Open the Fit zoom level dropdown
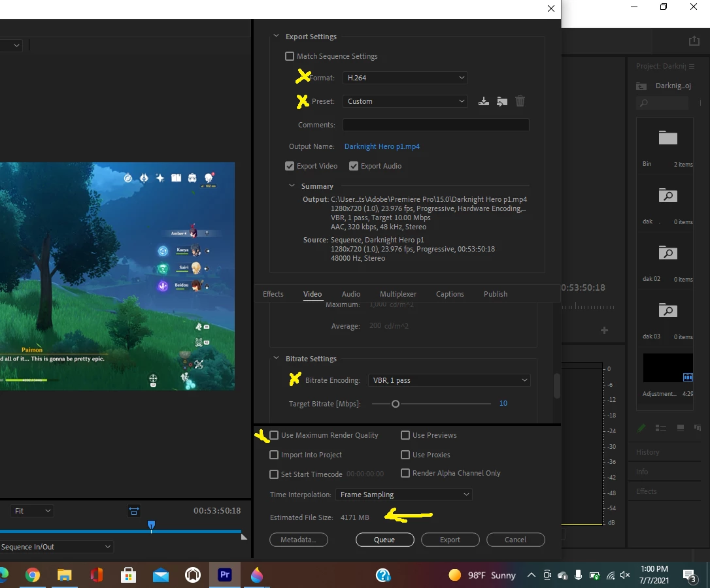 point(31,511)
